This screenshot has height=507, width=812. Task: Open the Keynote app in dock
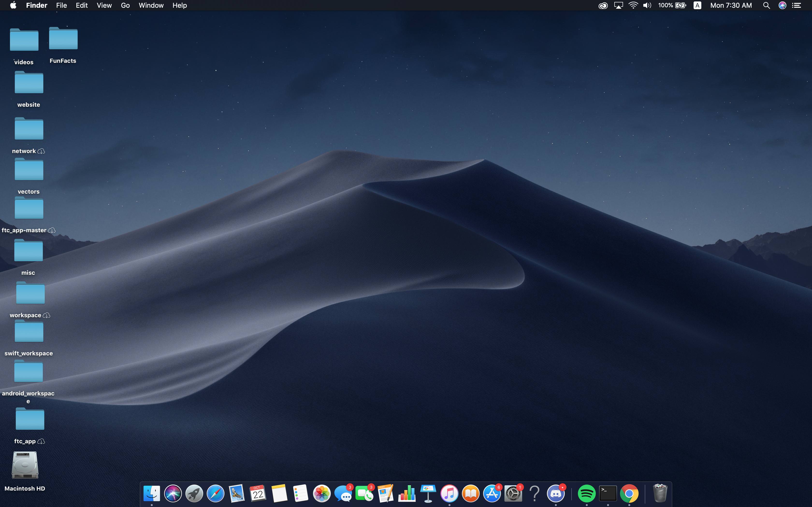[428, 493]
